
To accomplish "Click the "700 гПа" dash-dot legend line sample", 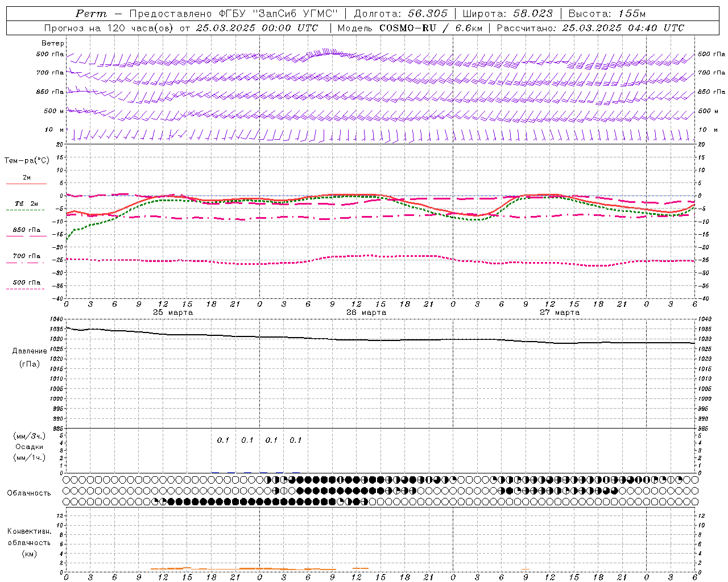I will click(x=25, y=263).
